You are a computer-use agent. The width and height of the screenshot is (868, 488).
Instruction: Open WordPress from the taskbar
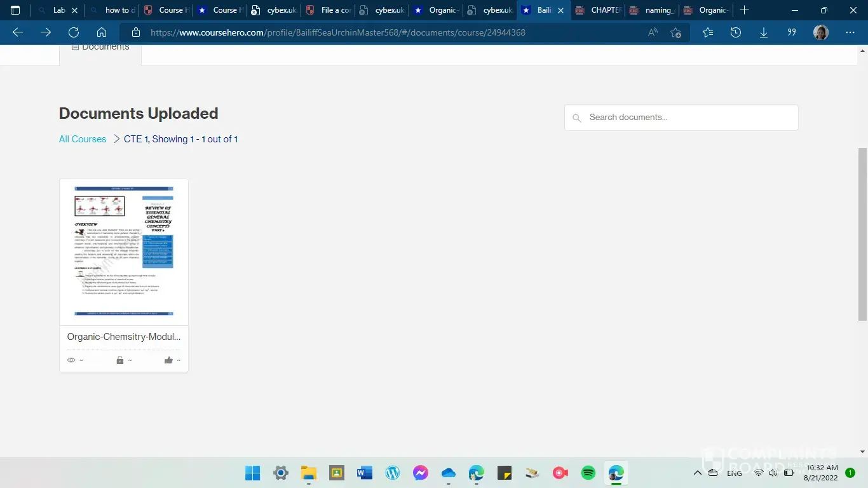(393, 473)
